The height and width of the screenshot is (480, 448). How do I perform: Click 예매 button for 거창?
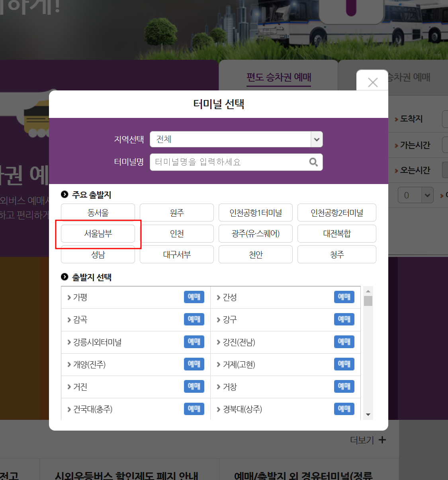pos(344,386)
